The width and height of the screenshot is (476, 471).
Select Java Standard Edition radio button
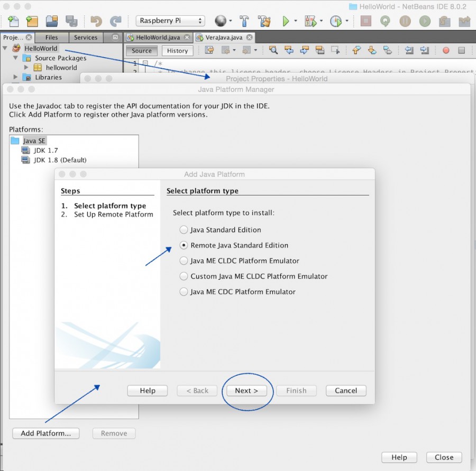pos(184,230)
